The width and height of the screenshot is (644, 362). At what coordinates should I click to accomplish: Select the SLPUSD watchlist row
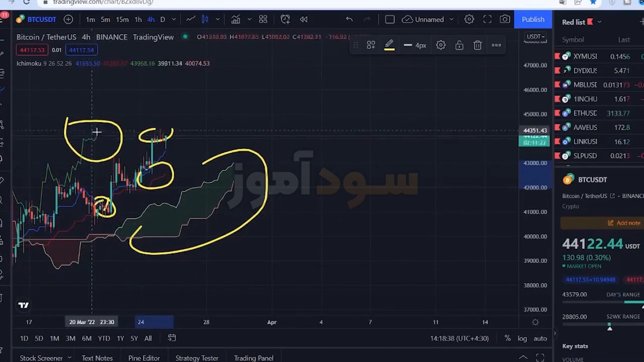[599, 155]
